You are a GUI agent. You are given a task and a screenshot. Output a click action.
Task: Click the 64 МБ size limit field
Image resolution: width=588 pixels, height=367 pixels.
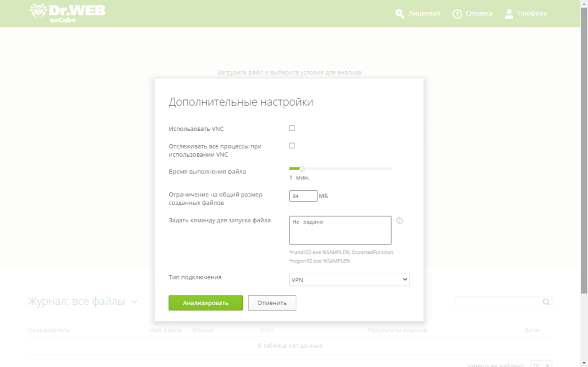303,196
